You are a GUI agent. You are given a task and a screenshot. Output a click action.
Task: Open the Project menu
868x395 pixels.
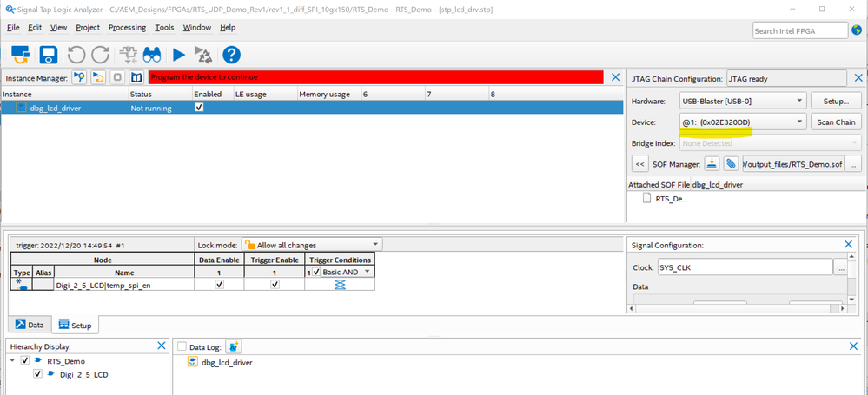88,28
